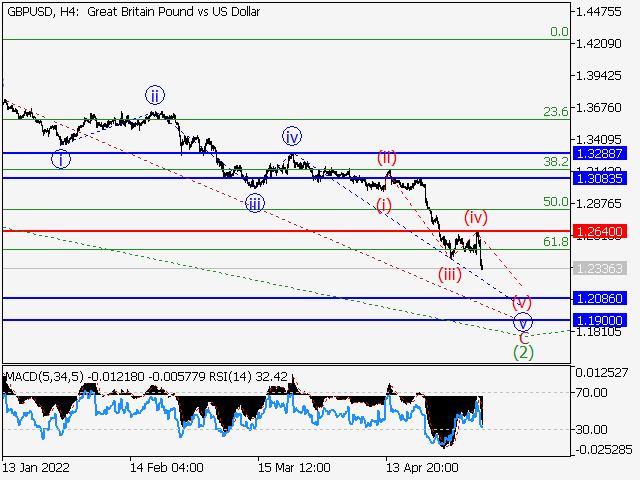The height and width of the screenshot is (480, 640).
Task: Select the blue circled wave iv marker
Action: (x=292, y=136)
